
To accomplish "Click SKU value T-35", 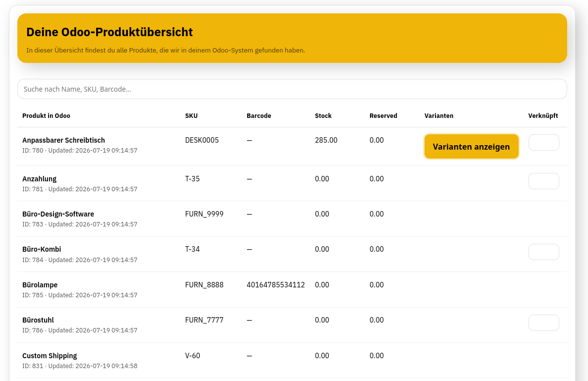I will [192, 179].
